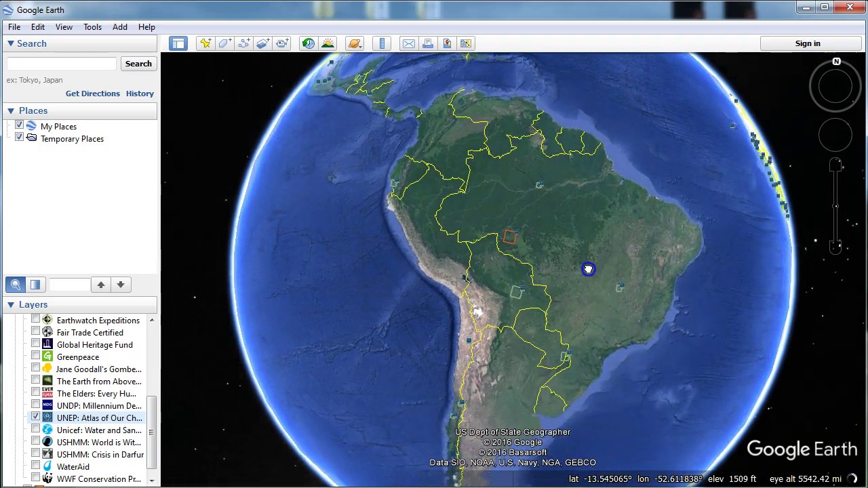
Task: Click the Print icon in toolbar
Action: coord(428,43)
